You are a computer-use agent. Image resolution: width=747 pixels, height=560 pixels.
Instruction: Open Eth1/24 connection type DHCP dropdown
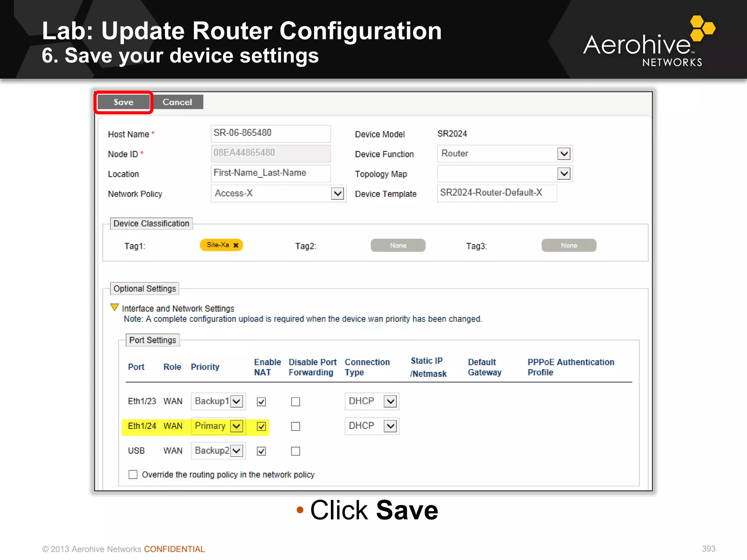pos(372,426)
